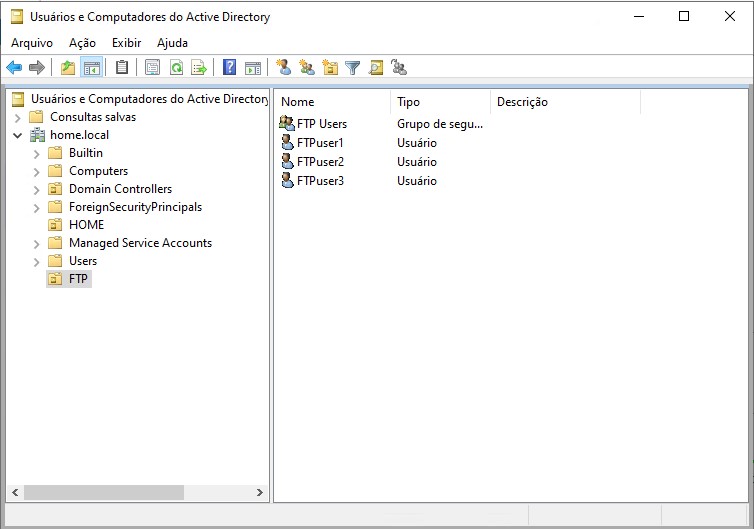Expand the Consultas salvas tree node
Screen dimensions: 754x529
pos(18,117)
